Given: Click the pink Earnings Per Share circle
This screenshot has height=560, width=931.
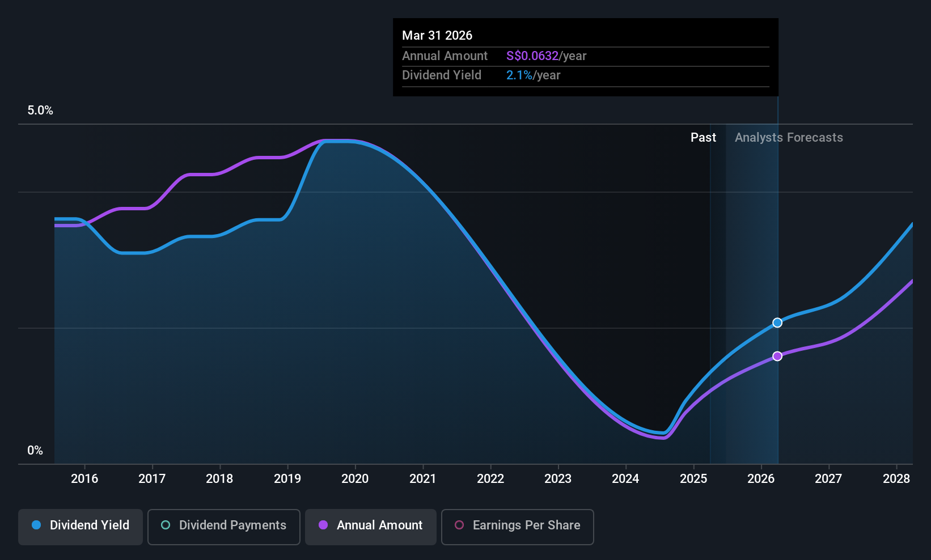Looking at the screenshot, I should point(459,525).
